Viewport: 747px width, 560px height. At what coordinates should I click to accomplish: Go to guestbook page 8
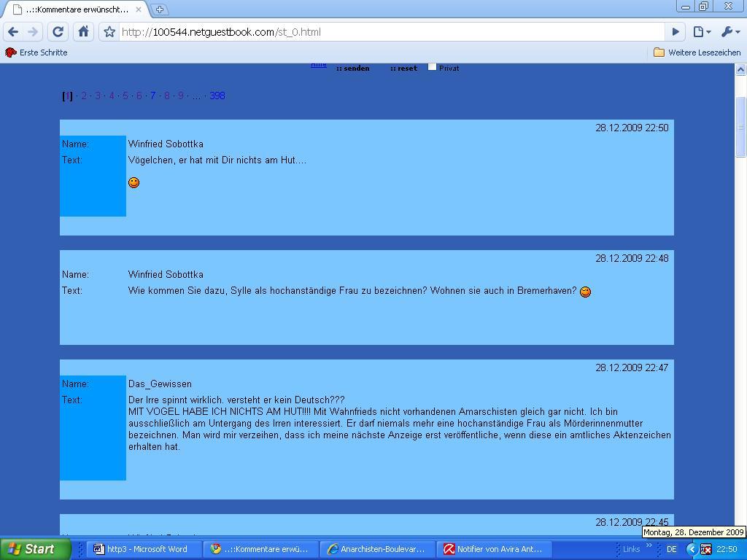point(167,96)
